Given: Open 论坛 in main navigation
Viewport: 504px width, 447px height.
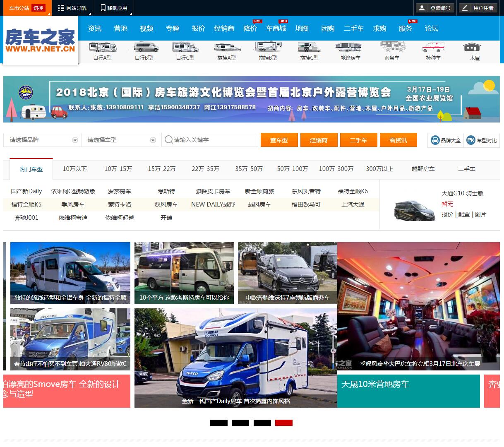Looking at the screenshot, I should 431,28.
